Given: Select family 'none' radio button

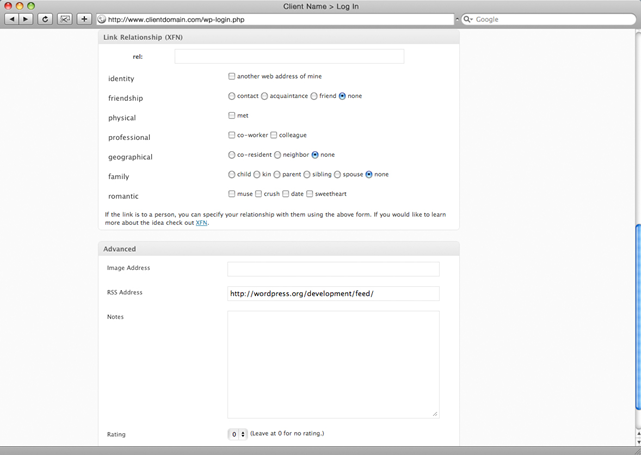Looking at the screenshot, I should (x=369, y=174).
